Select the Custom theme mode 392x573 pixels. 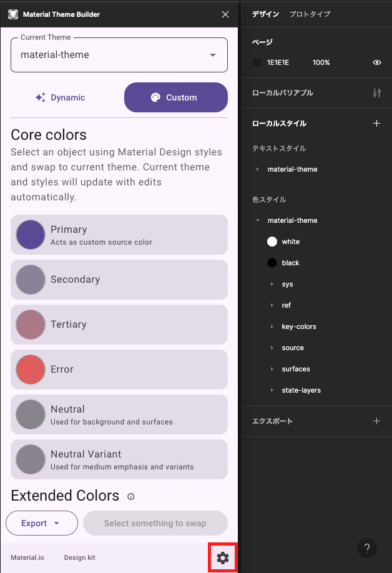(175, 97)
